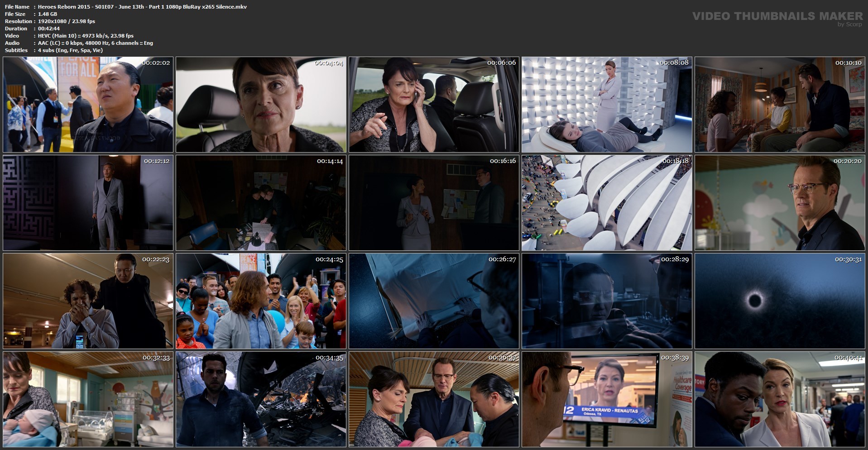Image resolution: width=868 pixels, height=450 pixels.
Task: Click the audio info line AAC (LC)
Action: point(96,43)
